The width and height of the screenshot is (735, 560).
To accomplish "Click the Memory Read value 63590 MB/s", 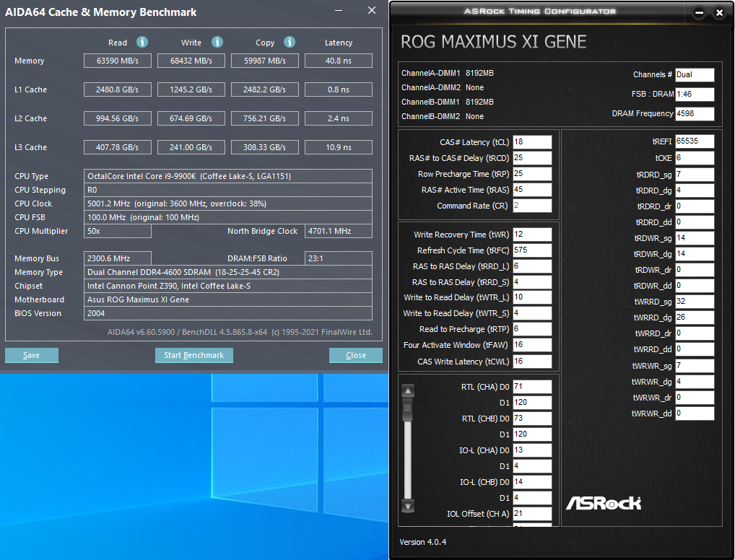I will click(118, 61).
